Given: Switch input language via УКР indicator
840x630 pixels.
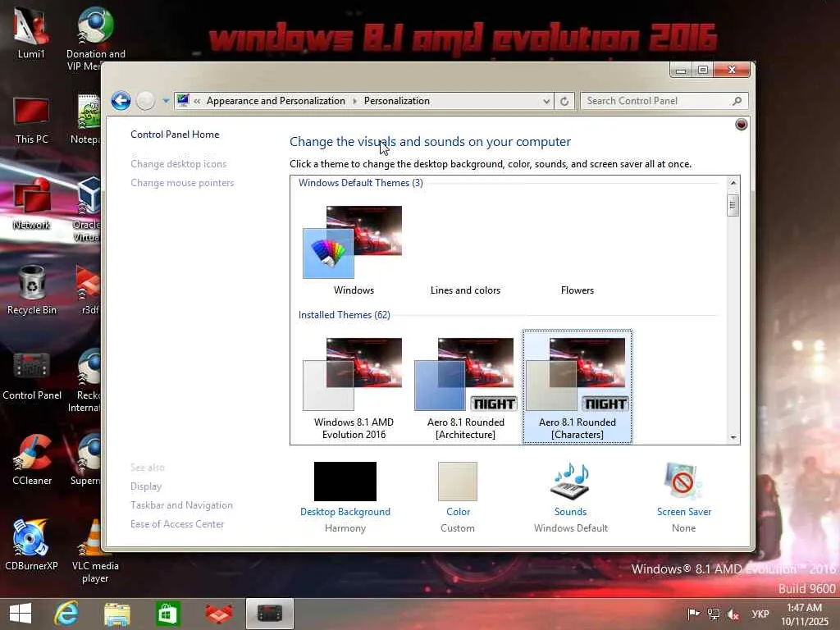Looking at the screenshot, I should [760, 614].
